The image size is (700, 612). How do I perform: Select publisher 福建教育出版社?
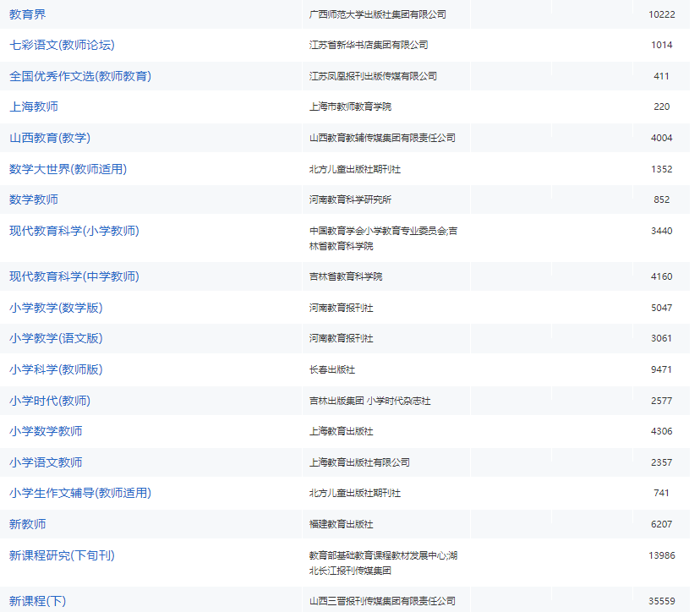click(x=341, y=523)
